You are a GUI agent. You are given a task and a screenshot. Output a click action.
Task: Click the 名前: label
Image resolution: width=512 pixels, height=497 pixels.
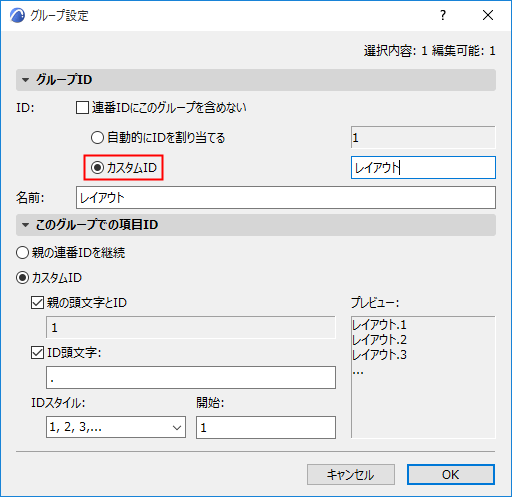pos(30,198)
